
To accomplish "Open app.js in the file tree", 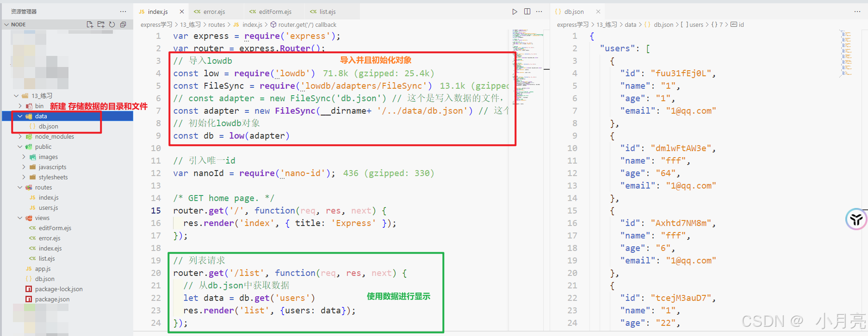I will coord(43,269).
